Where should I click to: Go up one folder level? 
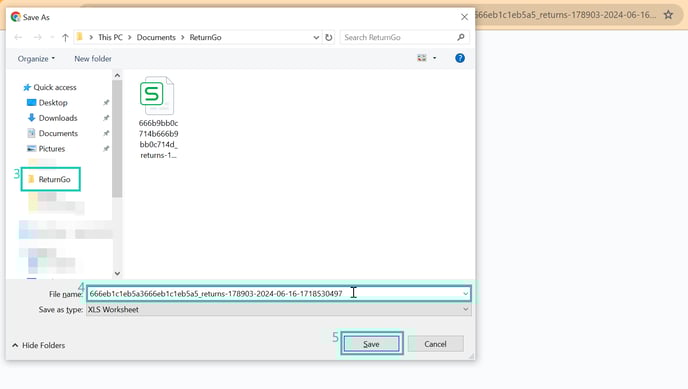click(x=65, y=38)
